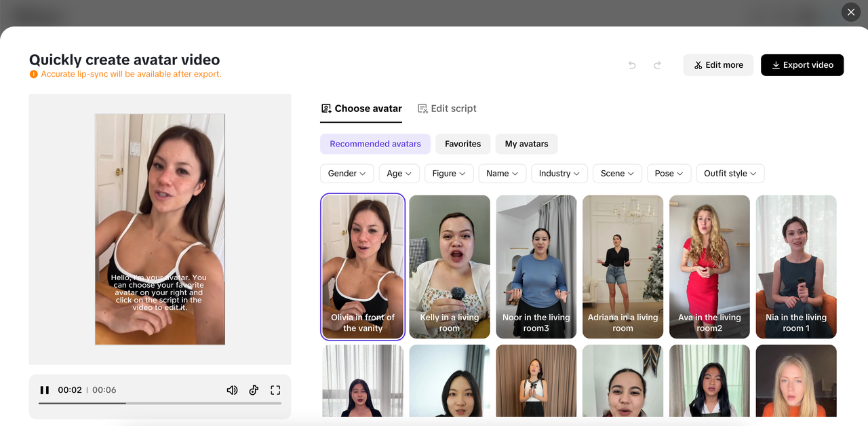Mute the preview volume speaker icon

pos(232,390)
